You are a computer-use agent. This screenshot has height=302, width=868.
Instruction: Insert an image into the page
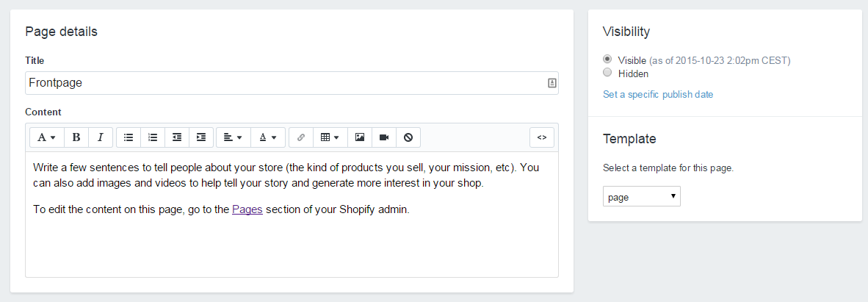(360, 137)
